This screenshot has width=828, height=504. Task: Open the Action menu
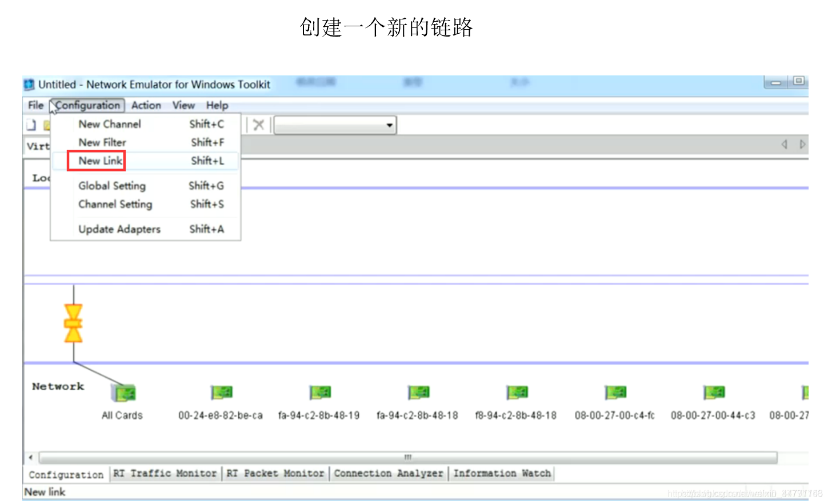[x=146, y=105]
